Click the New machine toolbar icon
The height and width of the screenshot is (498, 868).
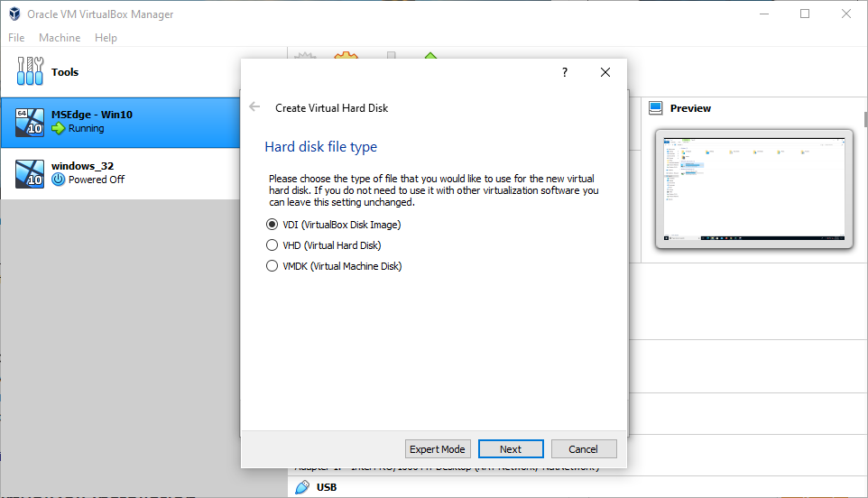[305, 55]
